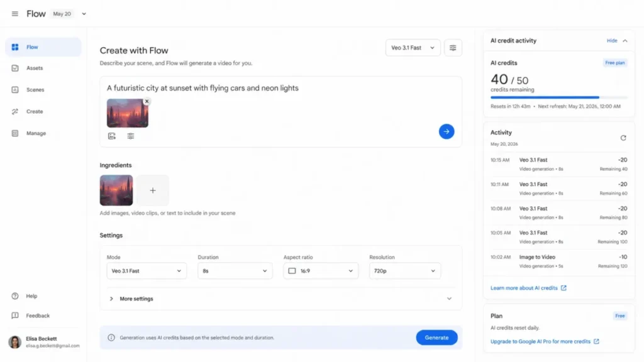Click the Free plan badge
The width and height of the screenshot is (644, 362).
[615, 63]
